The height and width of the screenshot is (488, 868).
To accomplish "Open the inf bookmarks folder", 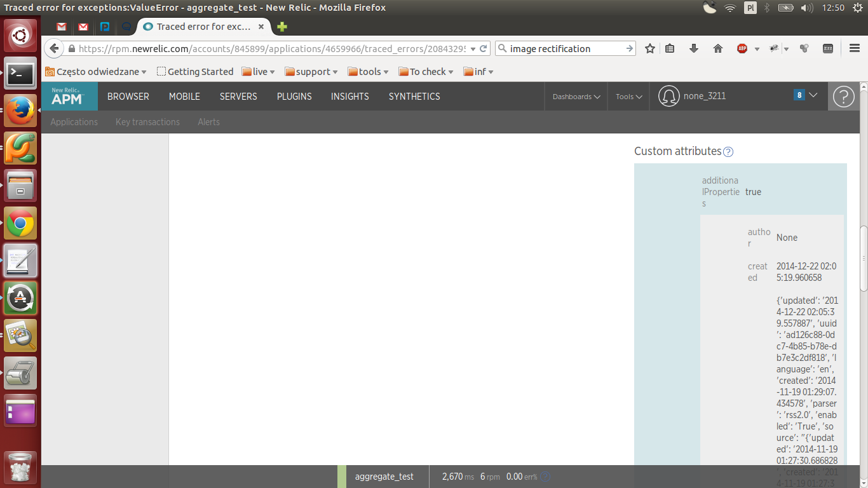I will click(x=478, y=72).
